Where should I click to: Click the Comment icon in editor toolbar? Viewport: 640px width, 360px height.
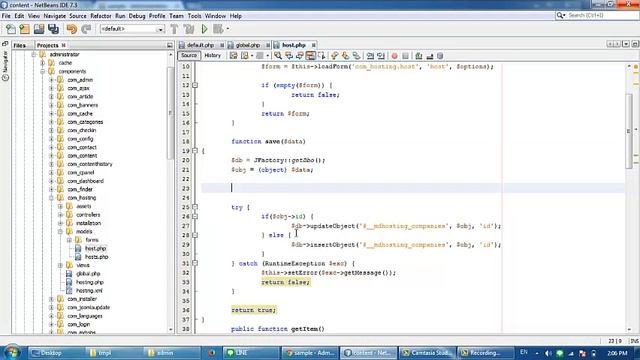(419, 56)
